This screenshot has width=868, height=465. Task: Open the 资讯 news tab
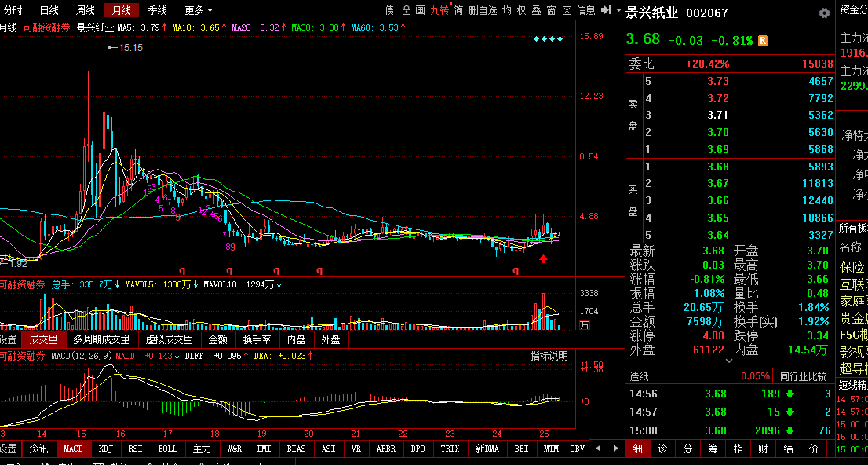click(38, 449)
